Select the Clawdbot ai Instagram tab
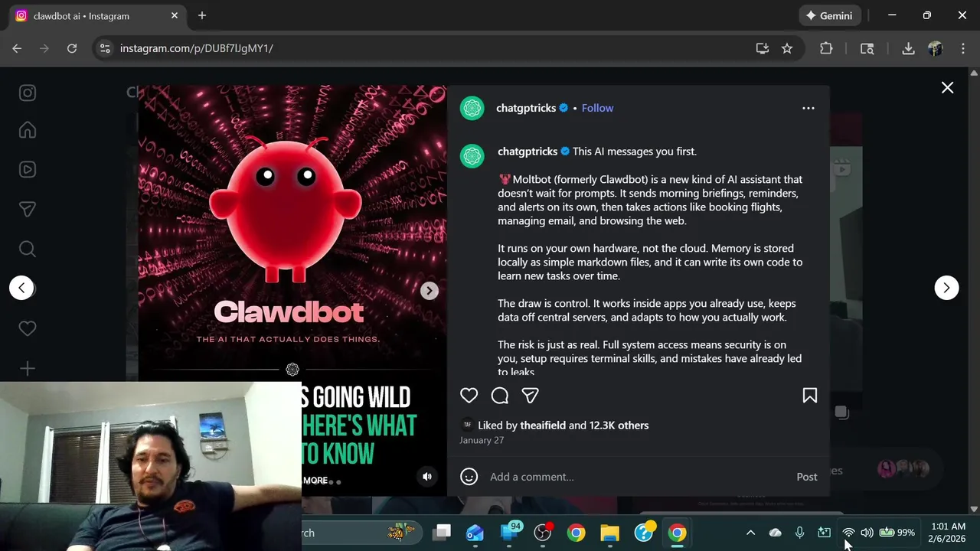 tap(97, 16)
